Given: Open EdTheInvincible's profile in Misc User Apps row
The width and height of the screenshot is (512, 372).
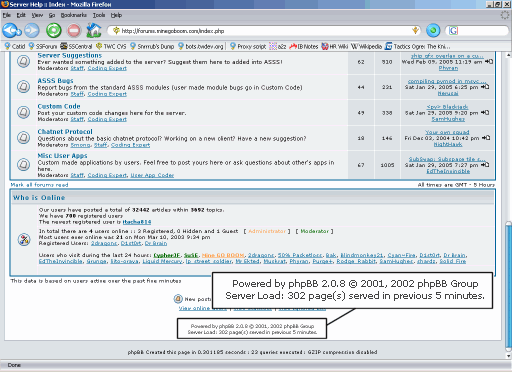Looking at the screenshot, I should (448, 171).
